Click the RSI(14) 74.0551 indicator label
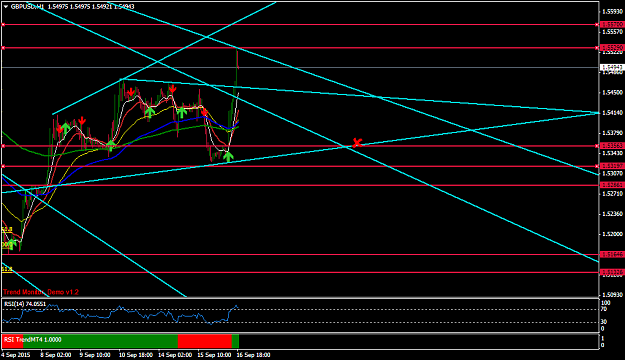 (x=25, y=304)
